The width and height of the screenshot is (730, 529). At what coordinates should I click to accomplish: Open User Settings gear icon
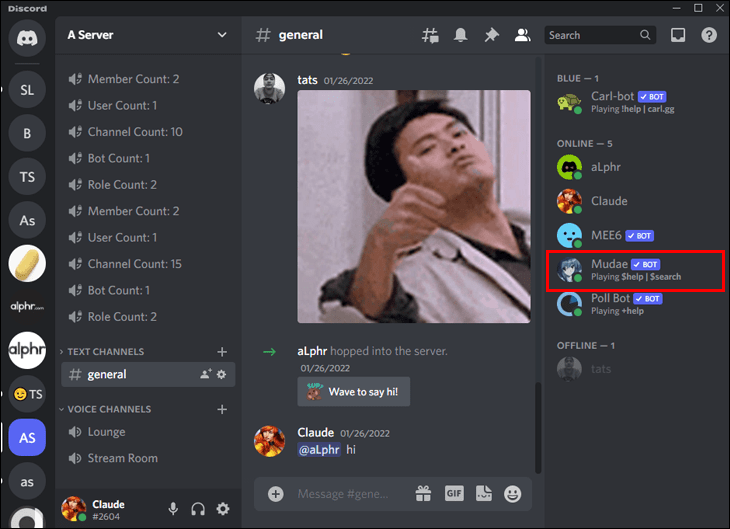(x=223, y=509)
